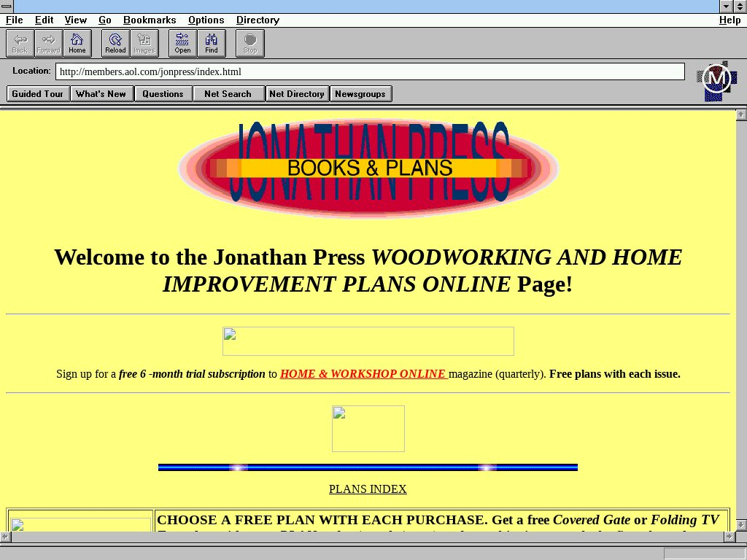Click the Guided Tour button

coord(38,93)
